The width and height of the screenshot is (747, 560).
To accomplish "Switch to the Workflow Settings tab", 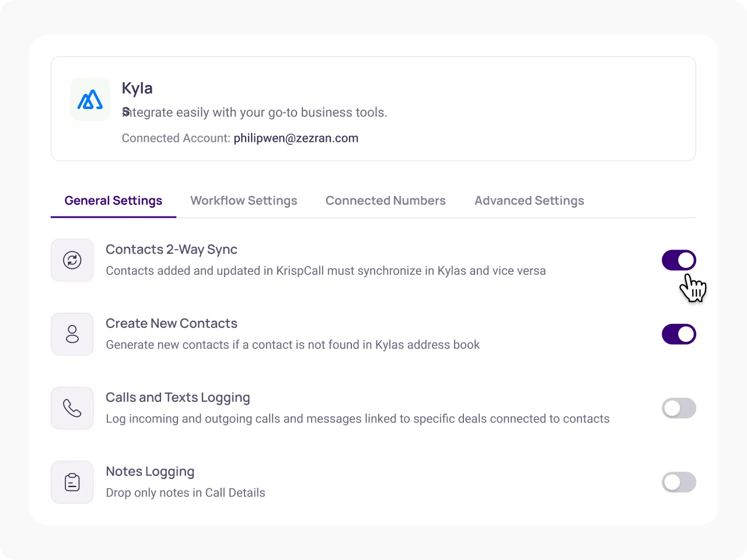I will tap(244, 201).
